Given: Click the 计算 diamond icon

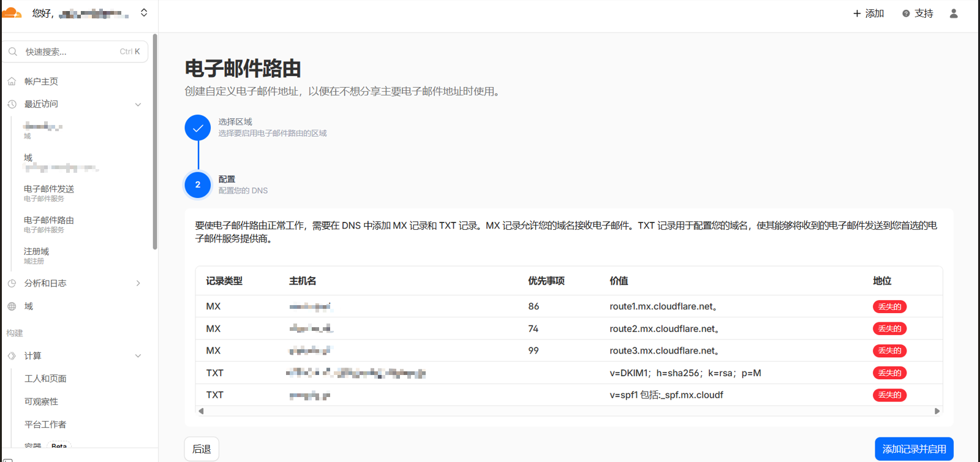Looking at the screenshot, I should (12, 356).
